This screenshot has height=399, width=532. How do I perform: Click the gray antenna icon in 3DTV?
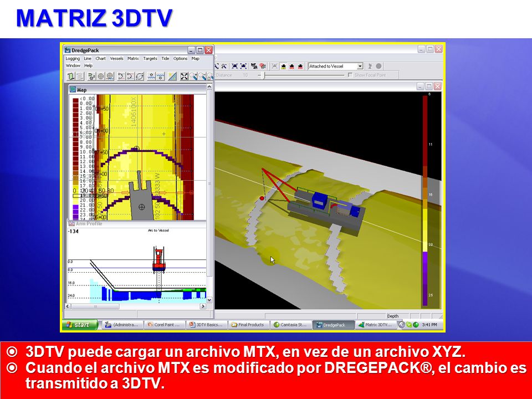[370, 66]
